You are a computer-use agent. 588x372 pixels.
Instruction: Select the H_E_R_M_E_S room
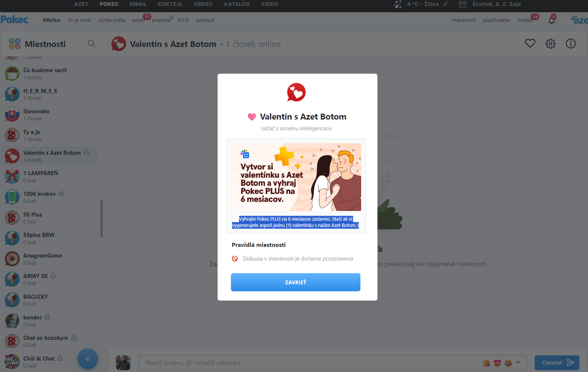(x=49, y=94)
